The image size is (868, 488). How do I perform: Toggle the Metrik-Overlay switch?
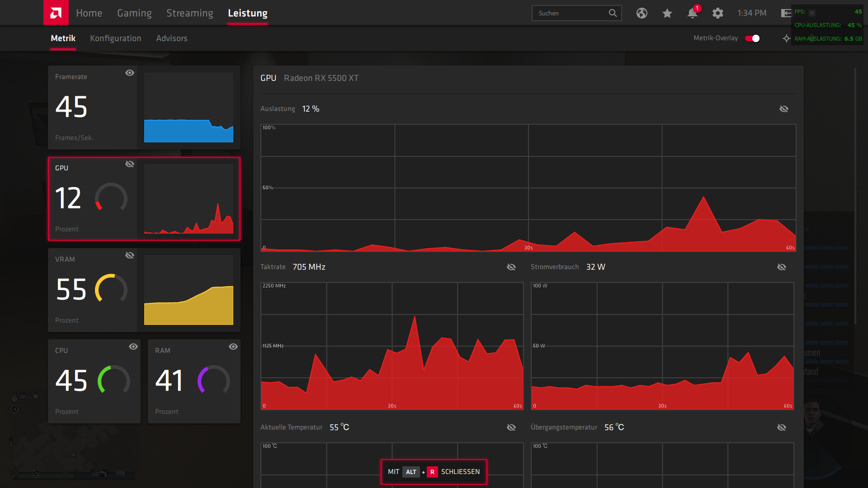752,38
